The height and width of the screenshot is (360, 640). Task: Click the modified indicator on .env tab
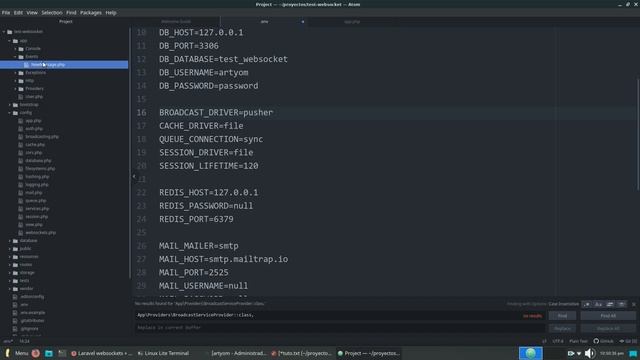click(x=302, y=22)
